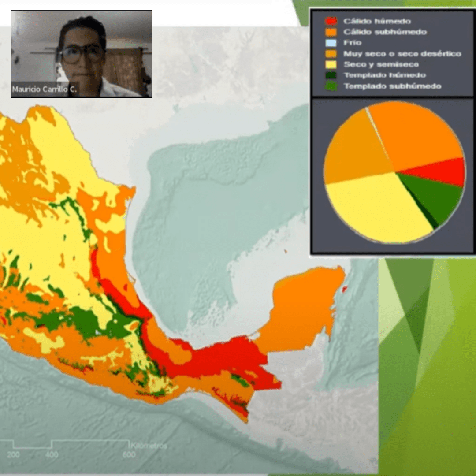Click the 'Cálido húmedo' legend label
476x476 pixels.
tap(377, 21)
